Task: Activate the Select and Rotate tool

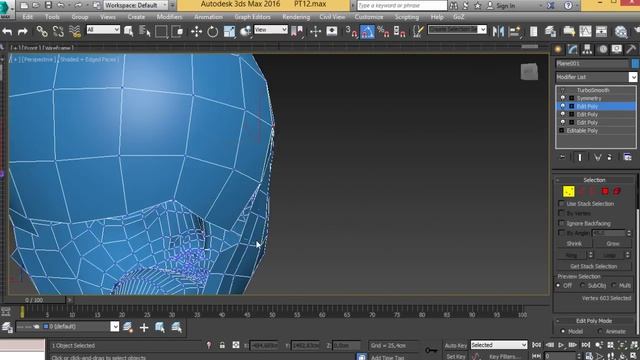Action: [x=213, y=31]
